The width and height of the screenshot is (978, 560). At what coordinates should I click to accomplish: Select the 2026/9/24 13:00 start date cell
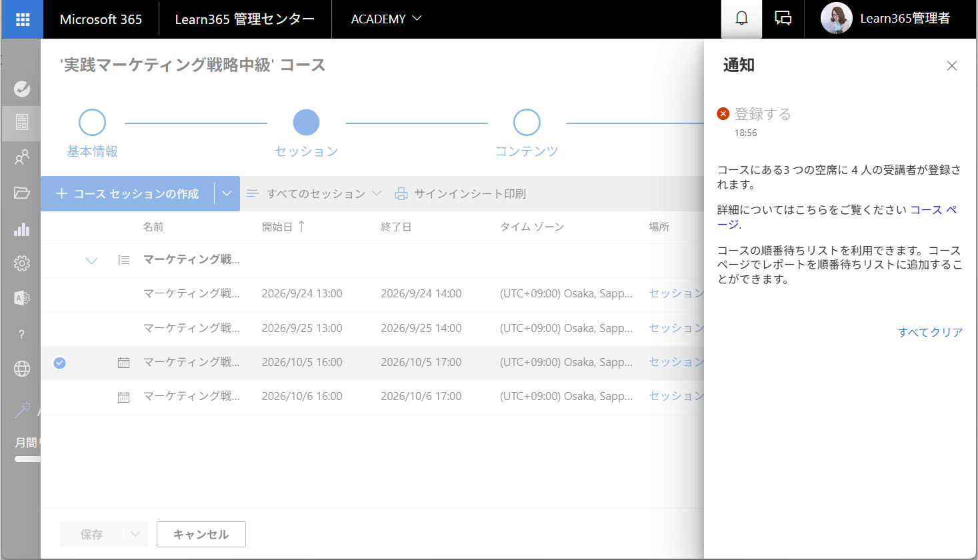point(302,293)
